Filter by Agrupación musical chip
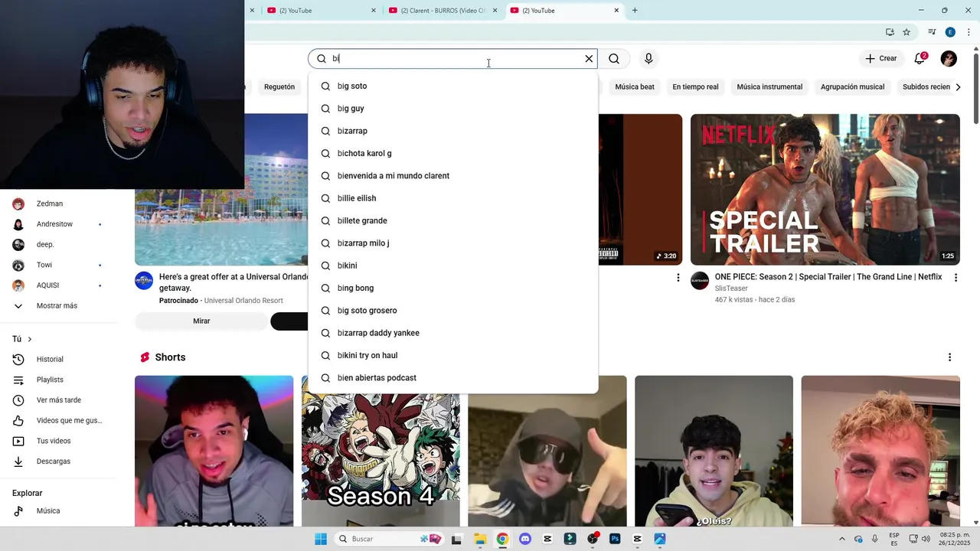The image size is (980, 551). 852,87
